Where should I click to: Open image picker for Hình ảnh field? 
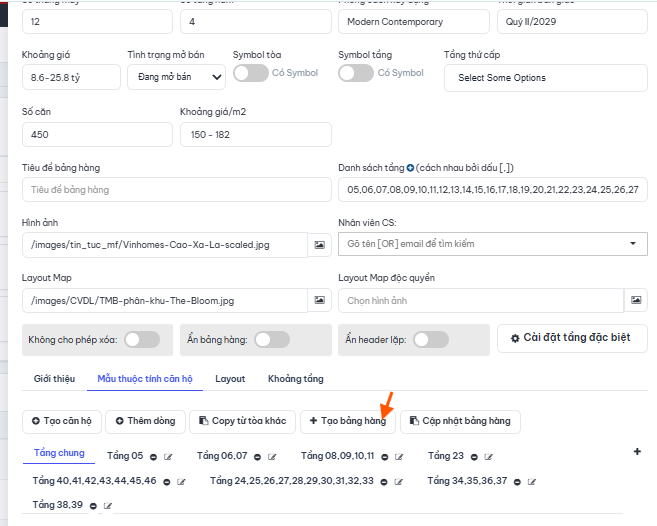pyautogui.click(x=319, y=245)
